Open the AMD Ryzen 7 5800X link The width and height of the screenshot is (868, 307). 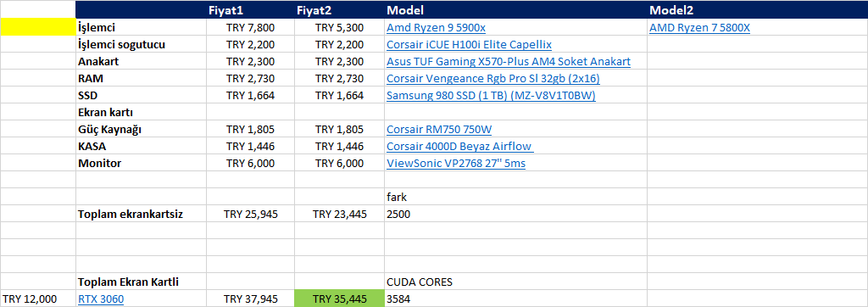[x=699, y=28]
